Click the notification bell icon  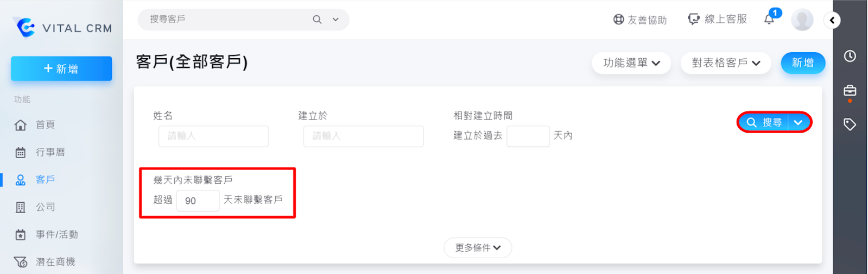[769, 20]
